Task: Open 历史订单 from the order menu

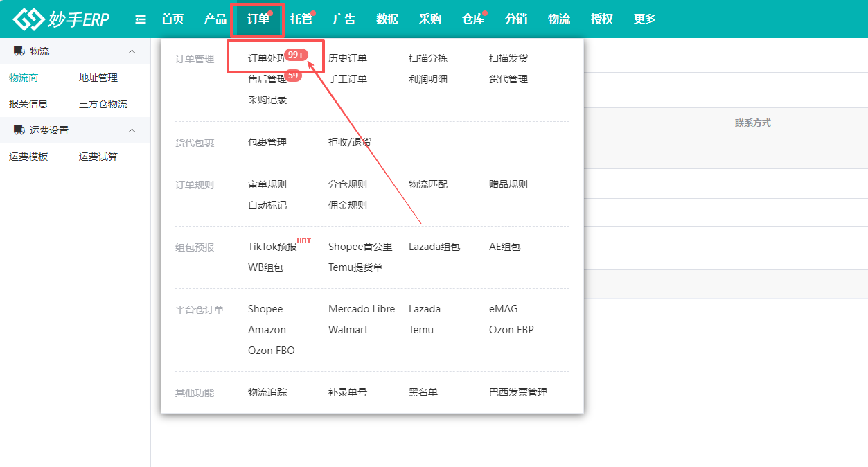Action: (347, 58)
